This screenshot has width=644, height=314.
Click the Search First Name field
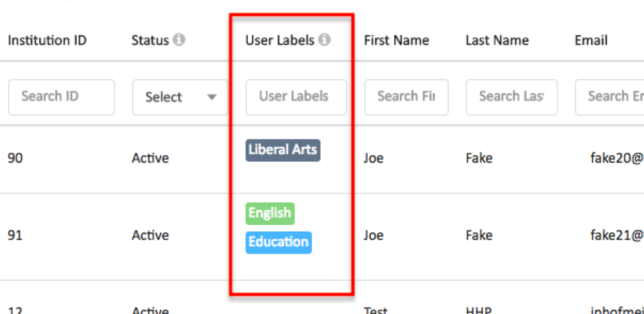click(x=406, y=97)
